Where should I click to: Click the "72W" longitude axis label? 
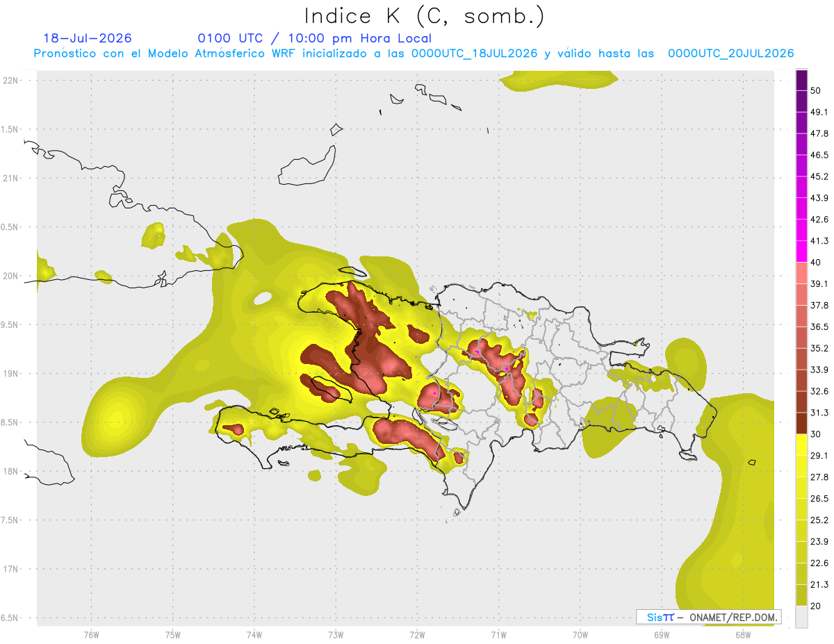click(x=417, y=634)
